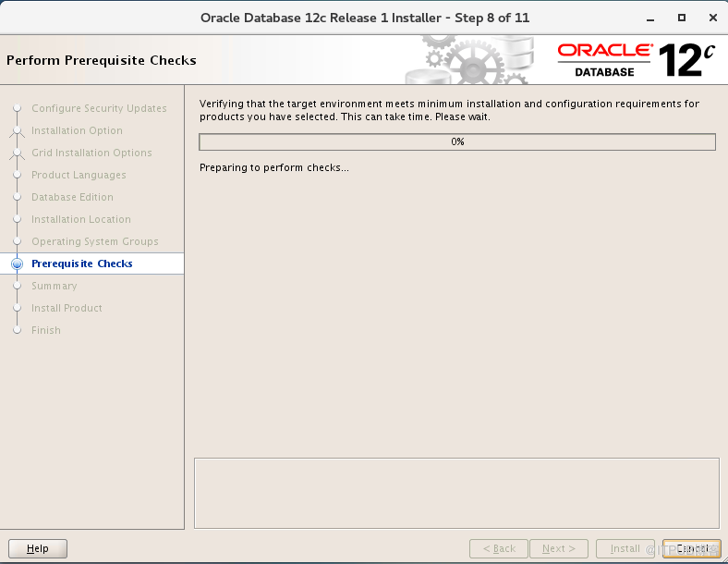
Task: Click the Prerequisite Checks active step bullet
Action: coord(18,264)
